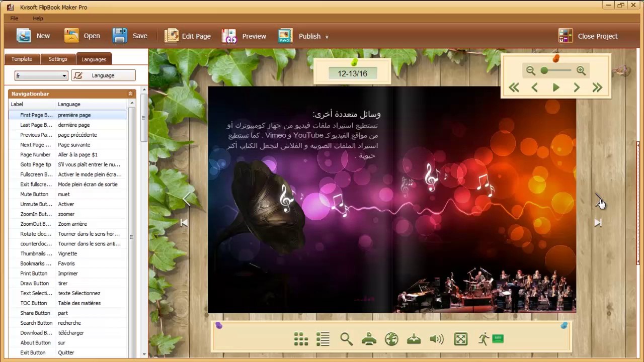Show thumbnails grid in flipbook toolbar
Image resolution: width=644 pixels, height=362 pixels.
[x=301, y=339]
